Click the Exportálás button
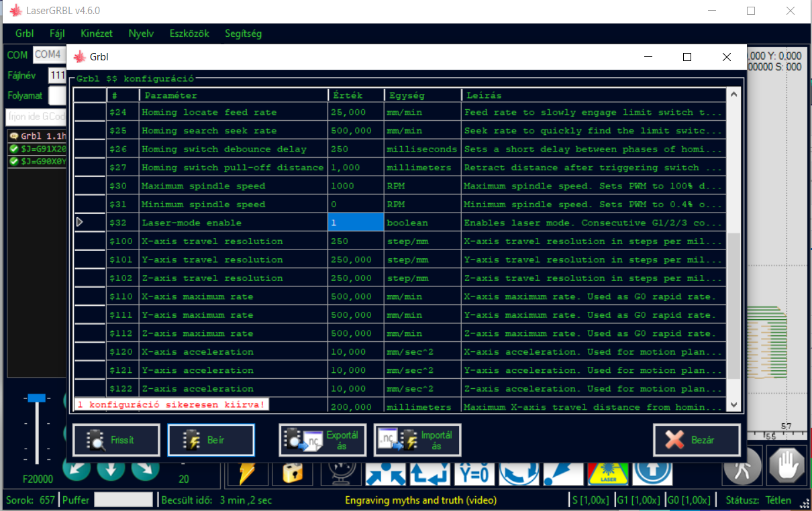 tap(323, 441)
